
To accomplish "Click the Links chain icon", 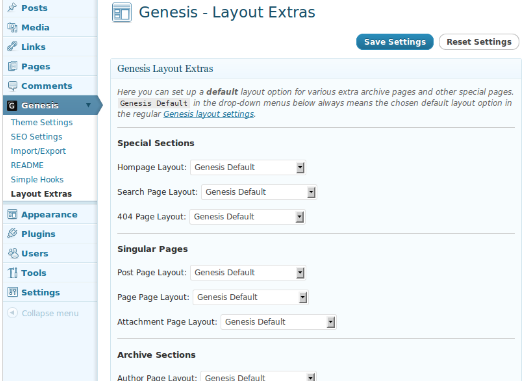I will [x=12, y=46].
